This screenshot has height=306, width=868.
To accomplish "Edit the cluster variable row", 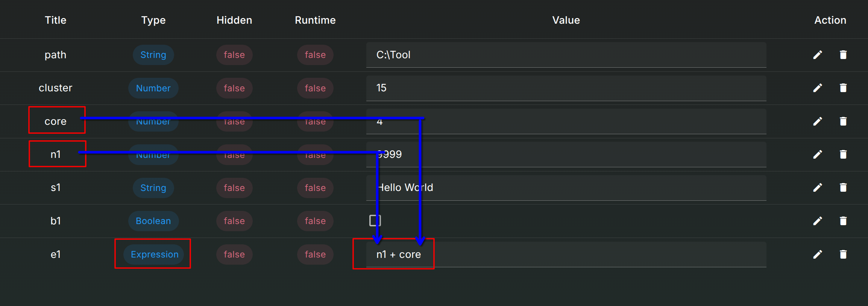I will [817, 88].
